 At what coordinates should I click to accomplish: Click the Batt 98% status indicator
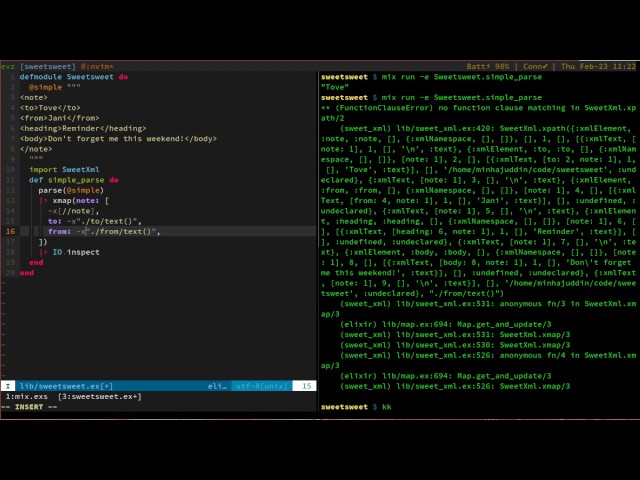coord(488,66)
